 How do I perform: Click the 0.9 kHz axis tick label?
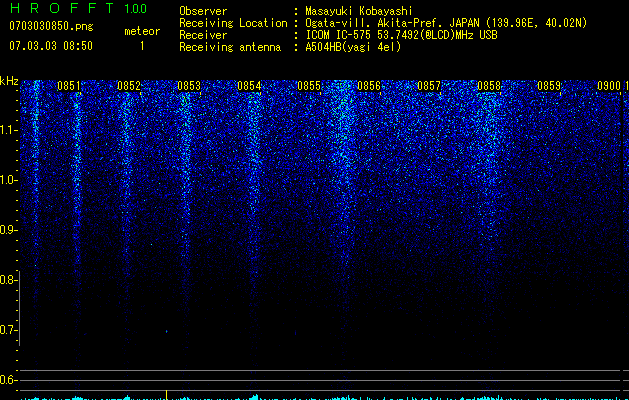pos(8,230)
